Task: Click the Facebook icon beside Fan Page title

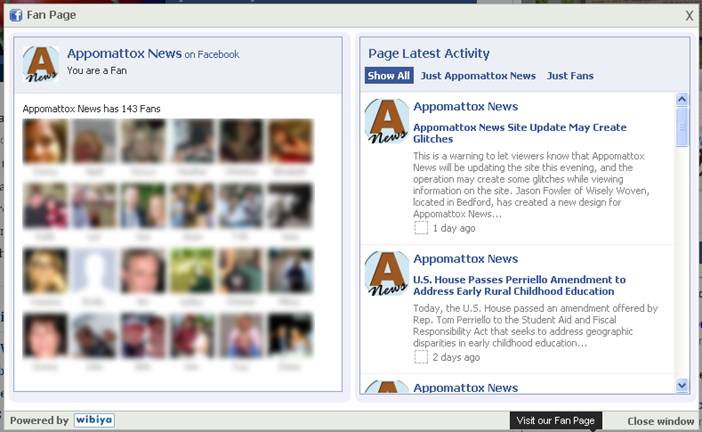Action: [x=16, y=15]
